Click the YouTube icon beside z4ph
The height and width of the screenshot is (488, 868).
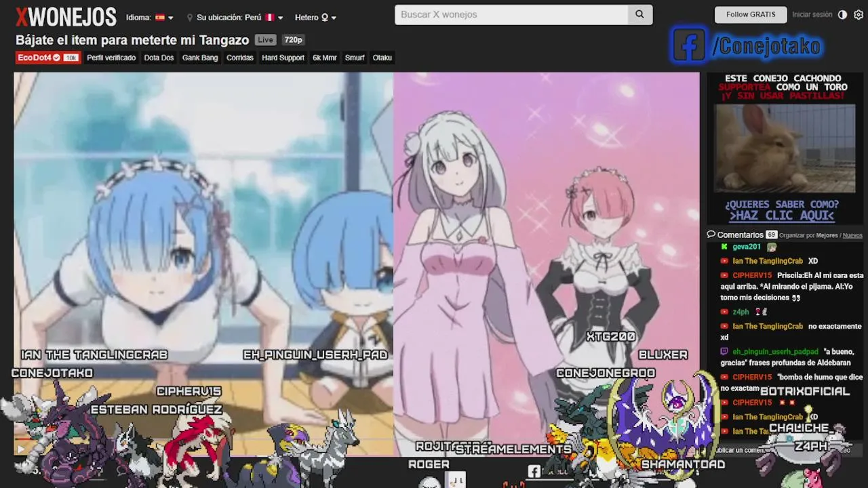[724, 312]
